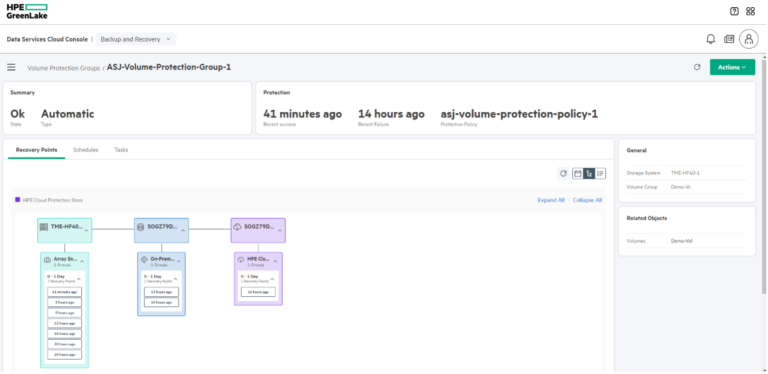Collapse the Array Snapshot group
The image size is (768, 374).
point(82,261)
